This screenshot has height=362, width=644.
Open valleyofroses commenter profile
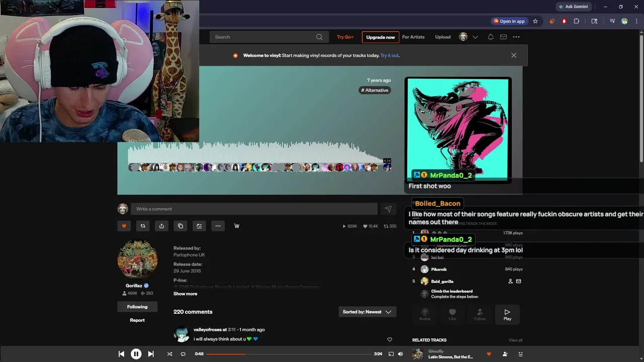click(x=207, y=330)
